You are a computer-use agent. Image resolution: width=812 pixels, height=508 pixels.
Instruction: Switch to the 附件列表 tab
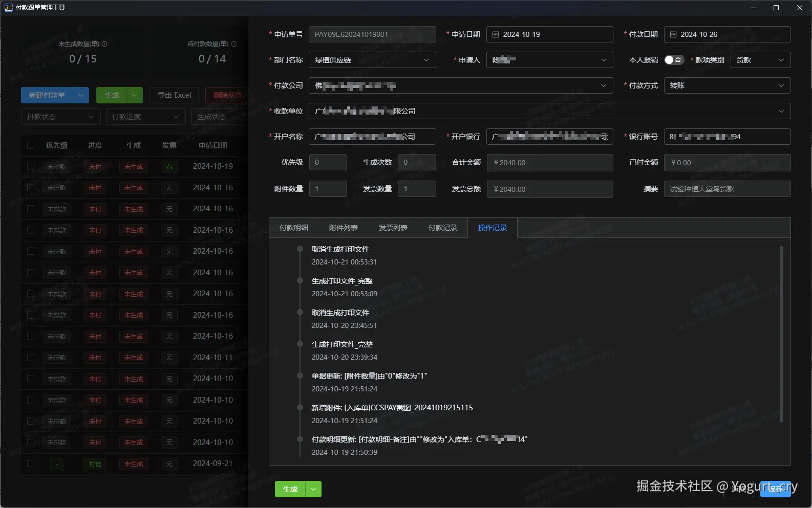(344, 228)
